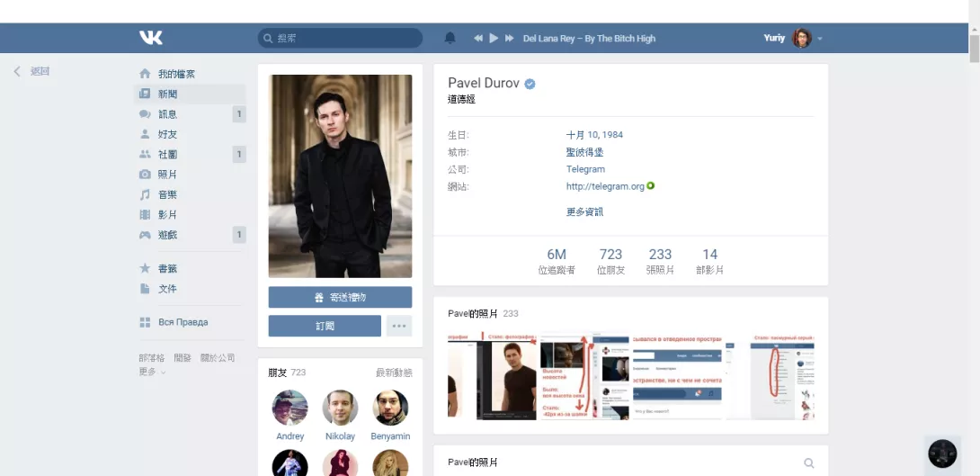The height and width of the screenshot is (476, 980).
Task: Skip to the previous track
Action: point(478,38)
